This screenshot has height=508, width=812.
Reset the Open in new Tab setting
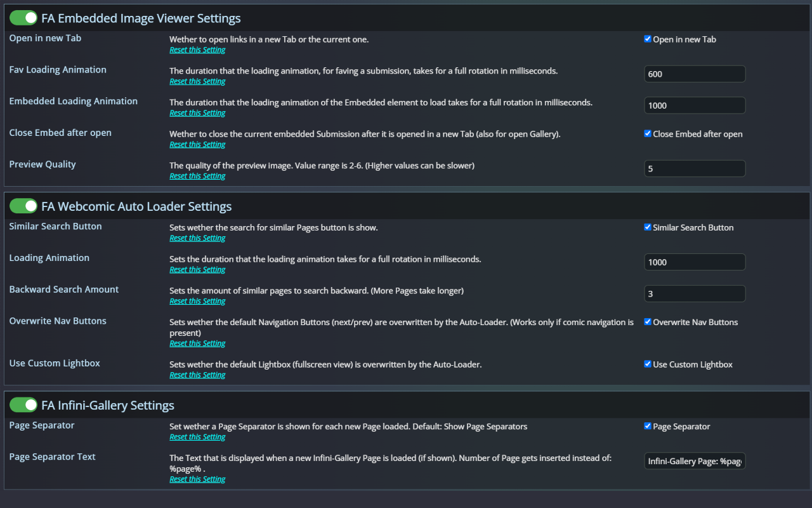[x=197, y=50]
